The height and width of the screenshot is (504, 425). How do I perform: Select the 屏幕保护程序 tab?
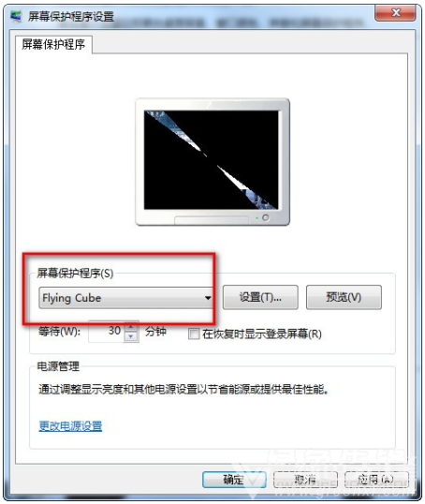53,44
